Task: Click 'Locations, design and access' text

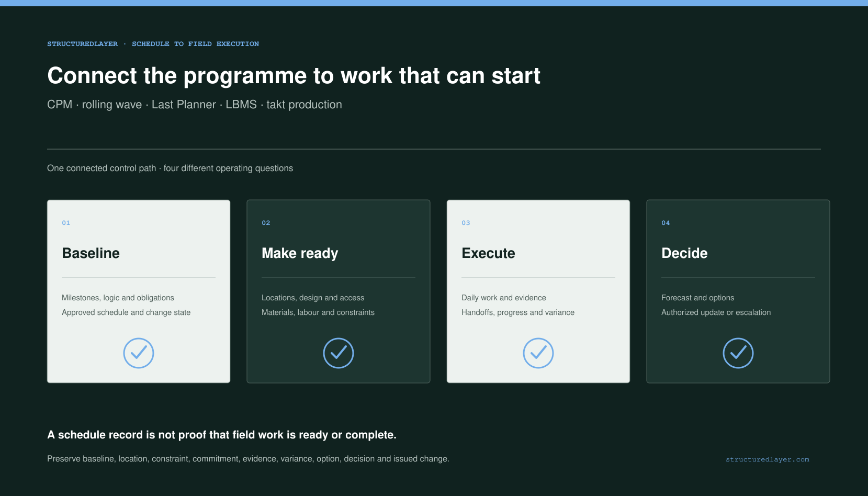Action: pos(313,298)
